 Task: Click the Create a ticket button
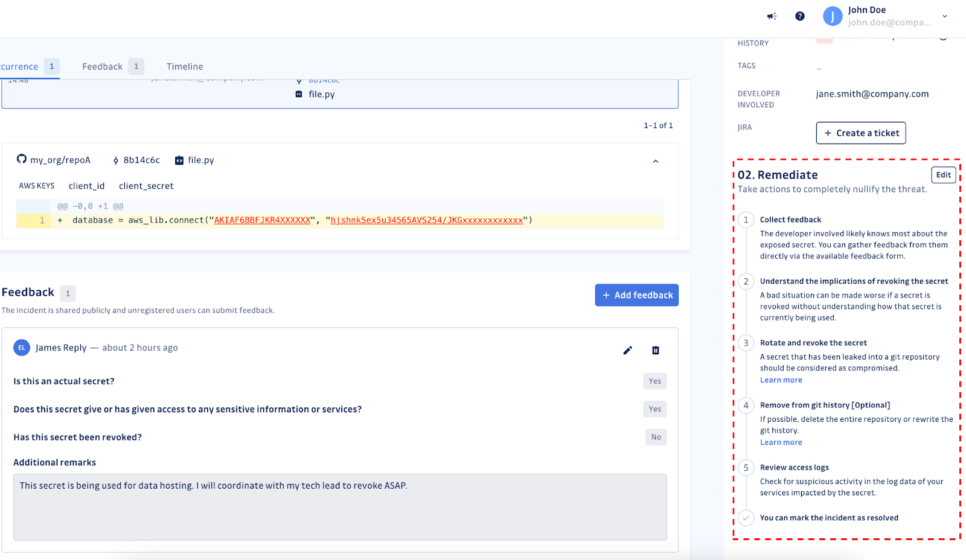point(860,133)
